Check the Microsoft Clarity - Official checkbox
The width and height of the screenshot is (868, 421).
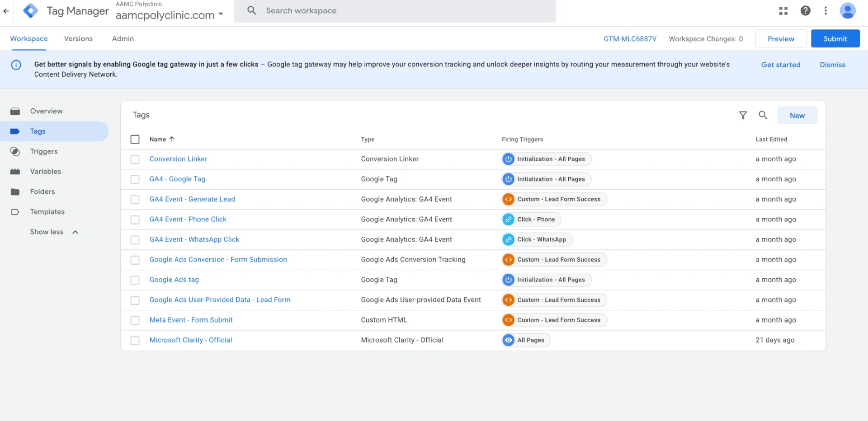click(x=135, y=340)
